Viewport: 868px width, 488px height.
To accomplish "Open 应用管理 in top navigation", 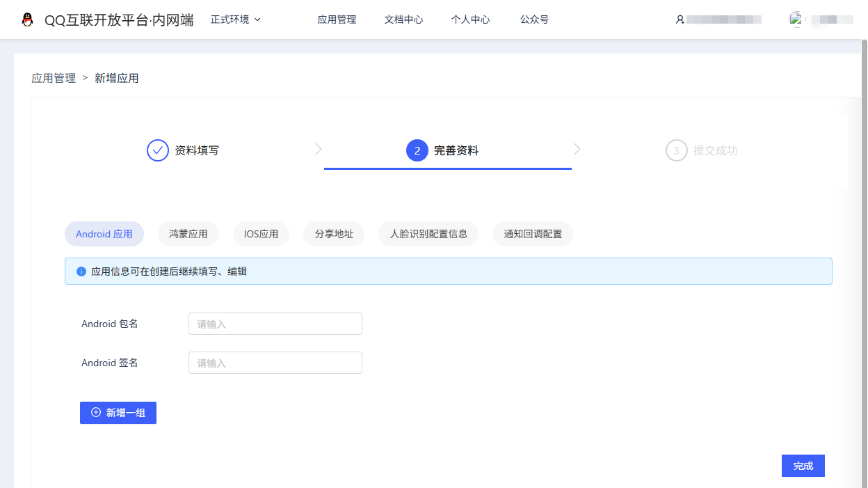I will pyautogui.click(x=337, y=19).
